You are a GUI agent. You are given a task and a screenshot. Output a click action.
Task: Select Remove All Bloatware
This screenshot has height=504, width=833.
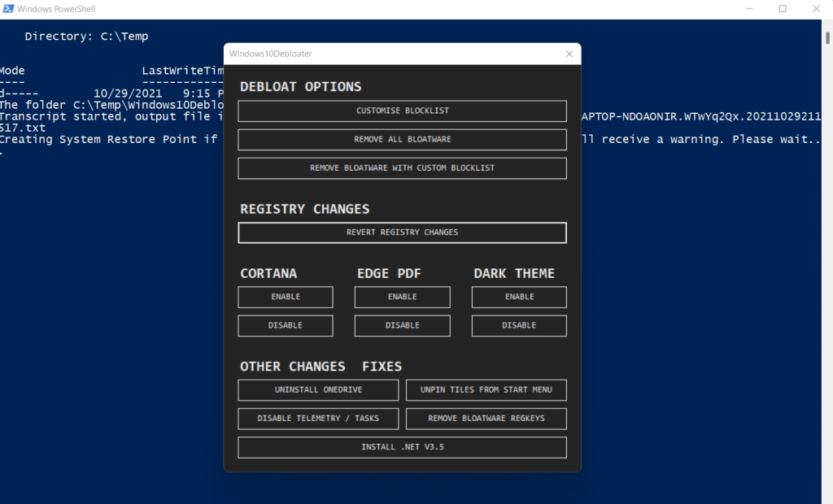point(402,140)
